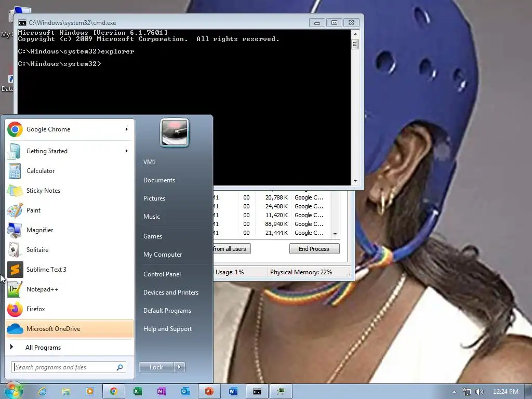Click Task Manager process list down arrow
Viewport: 532px width, 399px height.
335,234
